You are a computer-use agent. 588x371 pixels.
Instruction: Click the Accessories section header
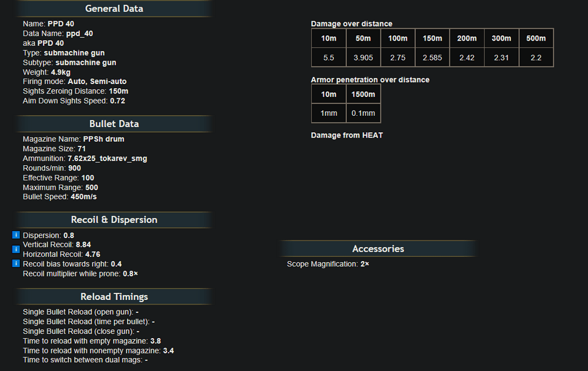coord(377,249)
